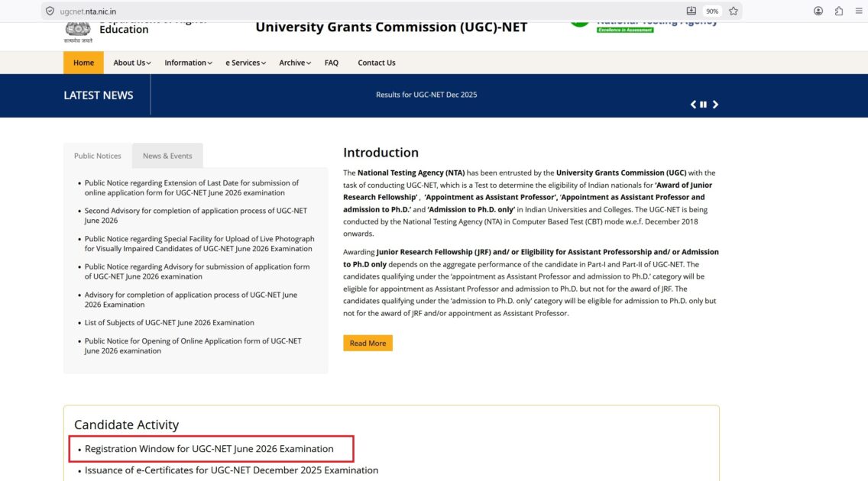Pause the latest news ticker
The width and height of the screenshot is (868, 481).
point(703,105)
